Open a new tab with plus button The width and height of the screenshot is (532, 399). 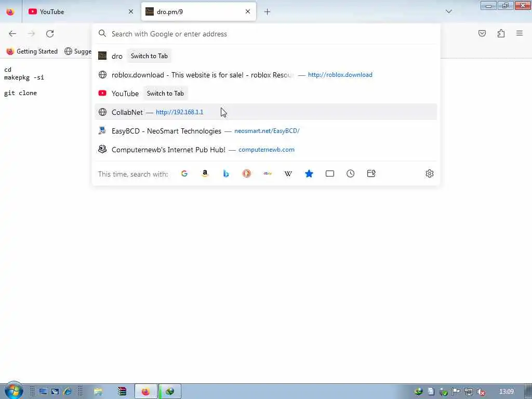(x=268, y=12)
